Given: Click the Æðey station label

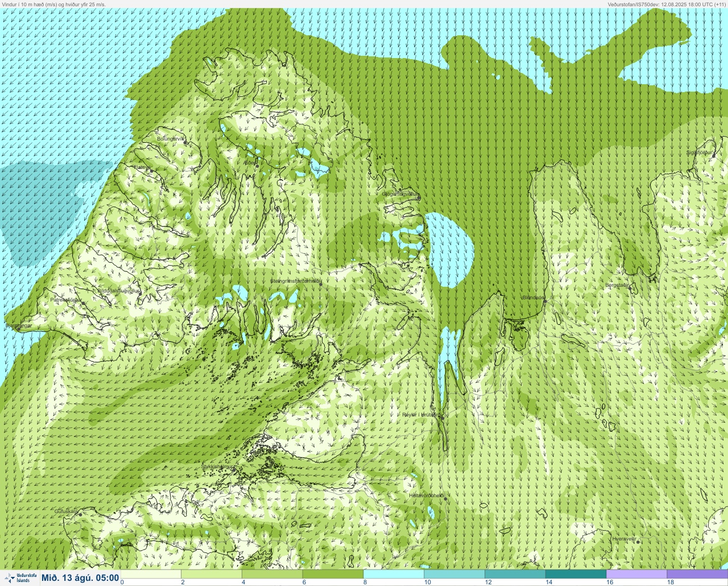Looking at the screenshot, I should (250, 163).
